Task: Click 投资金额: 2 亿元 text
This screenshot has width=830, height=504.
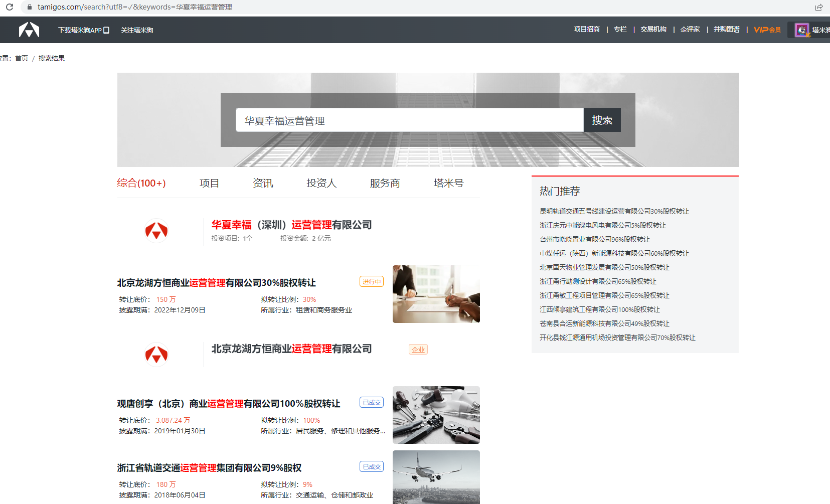Action: tap(305, 238)
